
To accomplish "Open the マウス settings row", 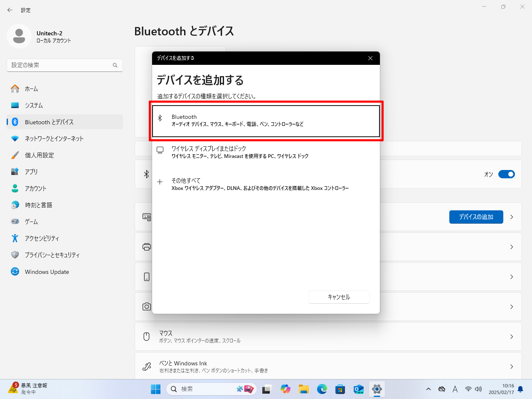I will [328, 337].
